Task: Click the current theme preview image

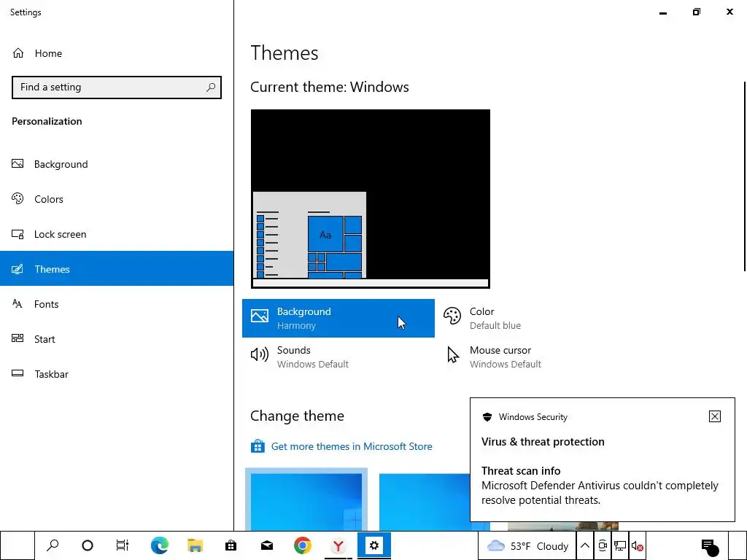Action: [370, 198]
